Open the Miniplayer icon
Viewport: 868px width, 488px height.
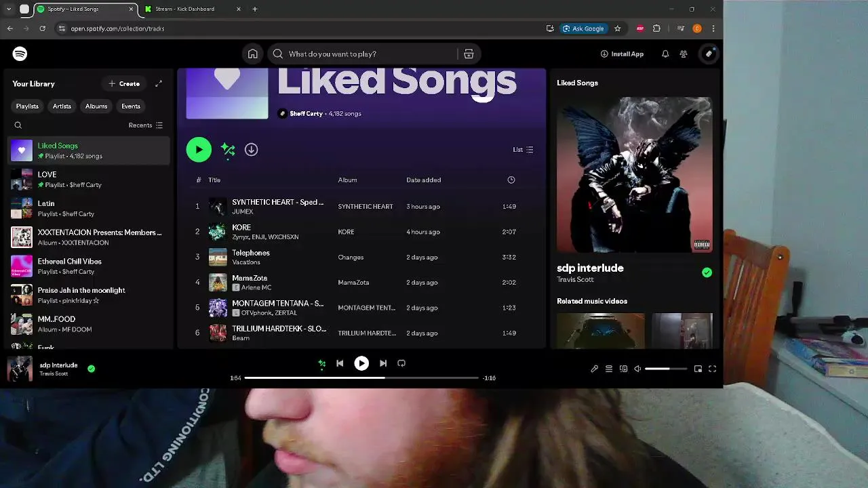698,369
